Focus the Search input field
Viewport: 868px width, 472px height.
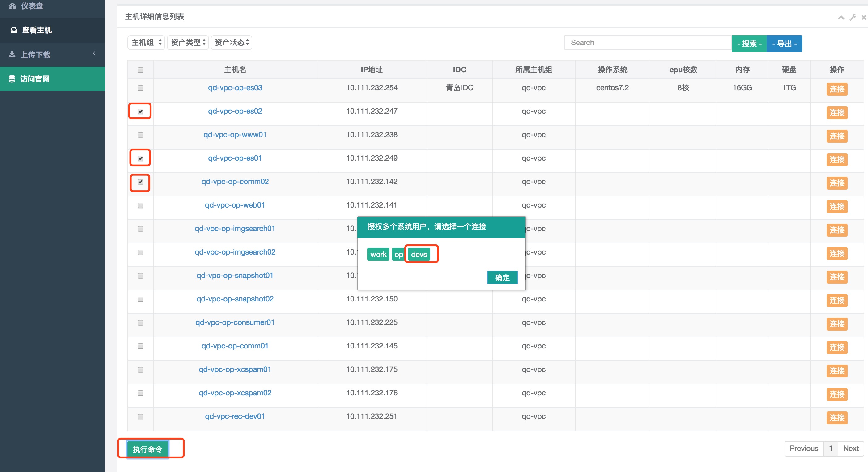click(x=648, y=43)
